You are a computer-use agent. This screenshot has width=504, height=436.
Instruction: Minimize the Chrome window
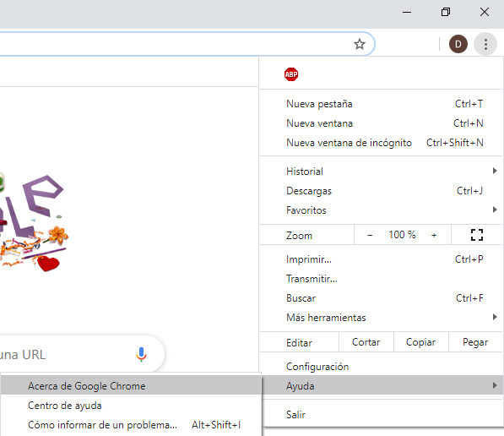click(407, 12)
